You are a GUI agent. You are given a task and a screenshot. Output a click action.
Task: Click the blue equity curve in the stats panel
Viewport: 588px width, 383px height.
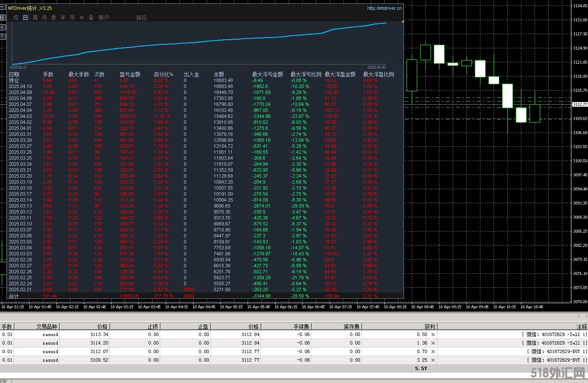[x=199, y=43]
